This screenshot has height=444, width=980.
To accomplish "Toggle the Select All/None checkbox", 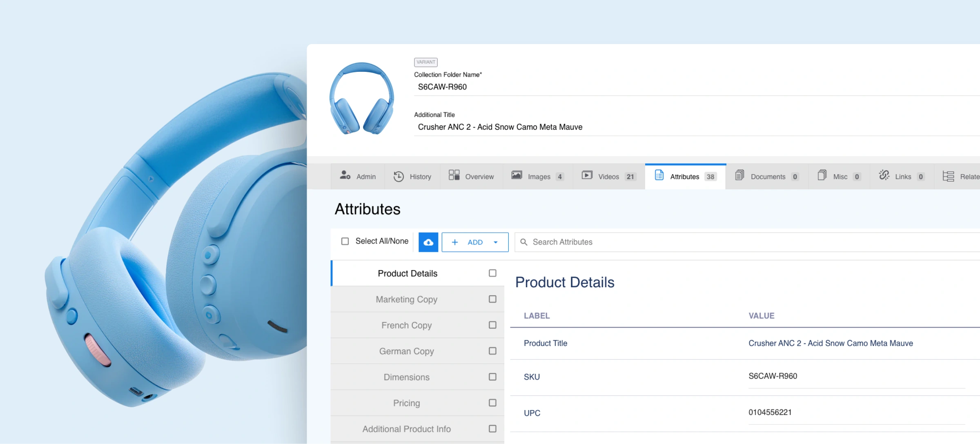I will click(345, 241).
